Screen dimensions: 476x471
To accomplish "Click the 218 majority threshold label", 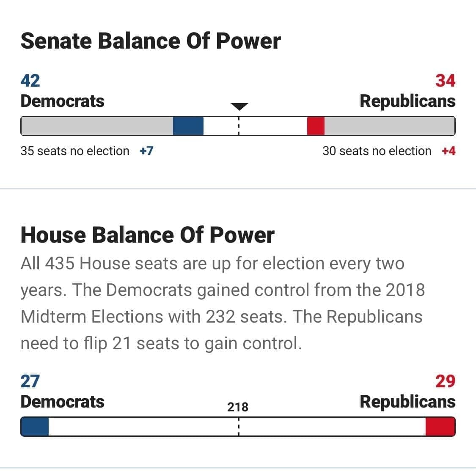I will click(x=238, y=407).
